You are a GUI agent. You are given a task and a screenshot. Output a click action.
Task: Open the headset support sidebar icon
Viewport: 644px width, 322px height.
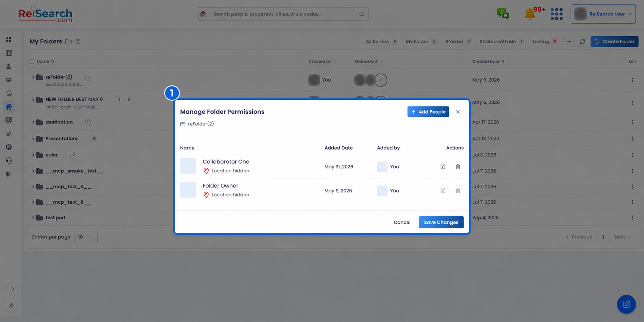pos(9,160)
